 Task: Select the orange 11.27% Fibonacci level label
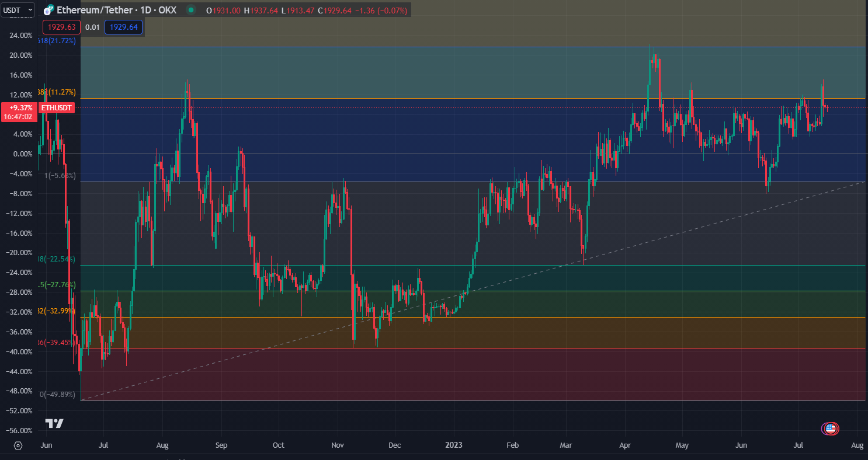[57, 92]
